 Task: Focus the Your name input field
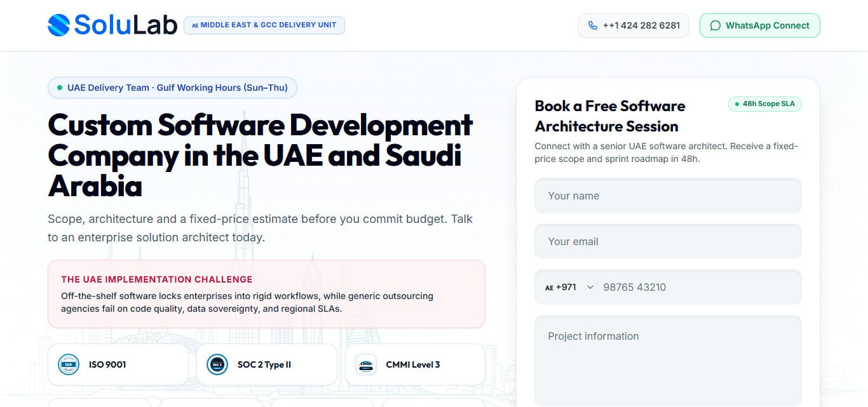pos(668,196)
